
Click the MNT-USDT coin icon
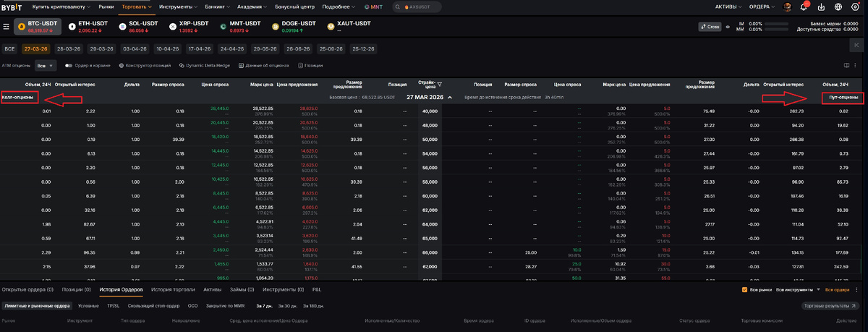pyautogui.click(x=223, y=26)
